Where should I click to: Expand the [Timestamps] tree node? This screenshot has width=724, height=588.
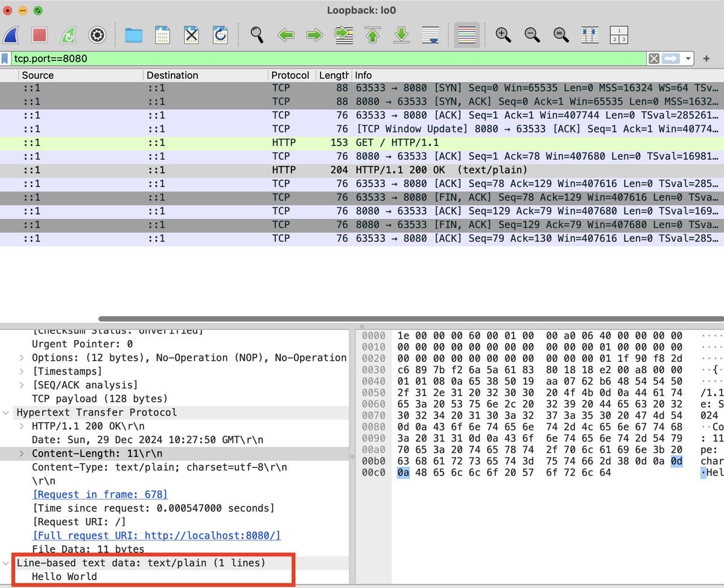pyautogui.click(x=22, y=371)
